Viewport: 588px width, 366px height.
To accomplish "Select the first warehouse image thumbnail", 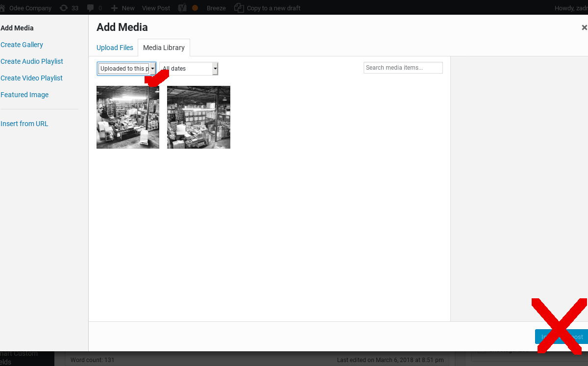I will pyautogui.click(x=128, y=117).
